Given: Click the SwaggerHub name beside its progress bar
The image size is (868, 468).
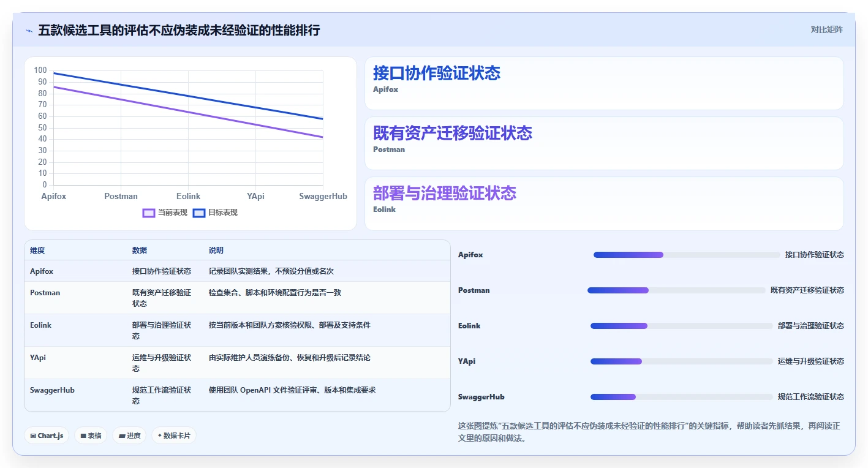Looking at the screenshot, I should pyautogui.click(x=481, y=397).
